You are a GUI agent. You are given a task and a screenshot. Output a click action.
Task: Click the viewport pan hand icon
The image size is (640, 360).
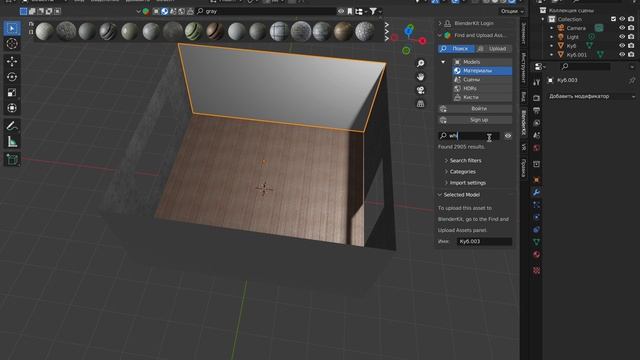(x=420, y=77)
